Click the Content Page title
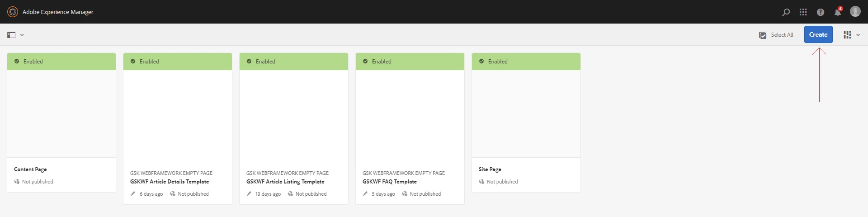Image resolution: width=868 pixels, height=217 pixels. click(x=30, y=169)
